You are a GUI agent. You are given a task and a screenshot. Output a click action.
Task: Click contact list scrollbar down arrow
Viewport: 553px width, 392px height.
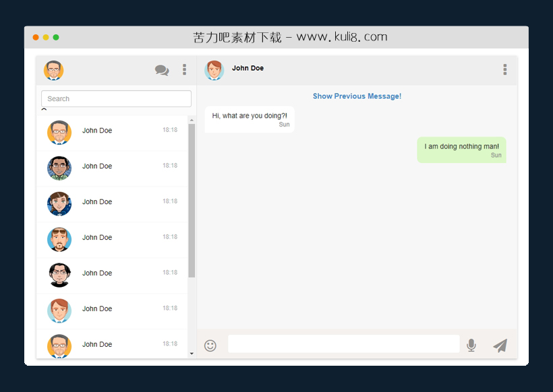192,353
